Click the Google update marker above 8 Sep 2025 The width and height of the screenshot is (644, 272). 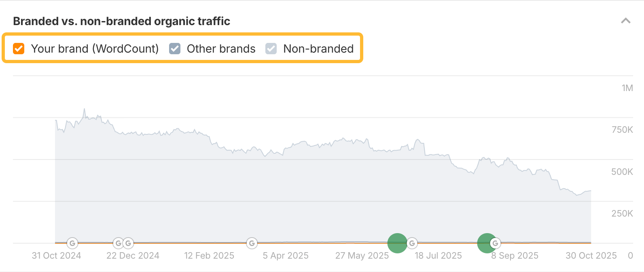[x=495, y=243]
